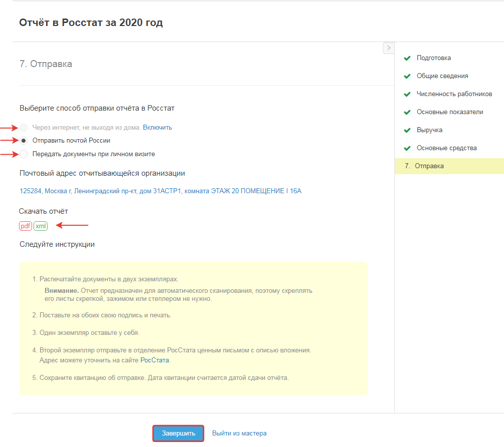Click the checkmark next to Выручка
The height and width of the screenshot is (447, 504).
tap(407, 130)
